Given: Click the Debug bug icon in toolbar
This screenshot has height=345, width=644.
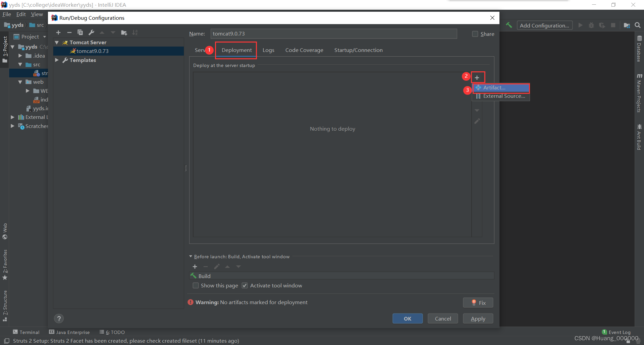Looking at the screenshot, I should (591, 25).
